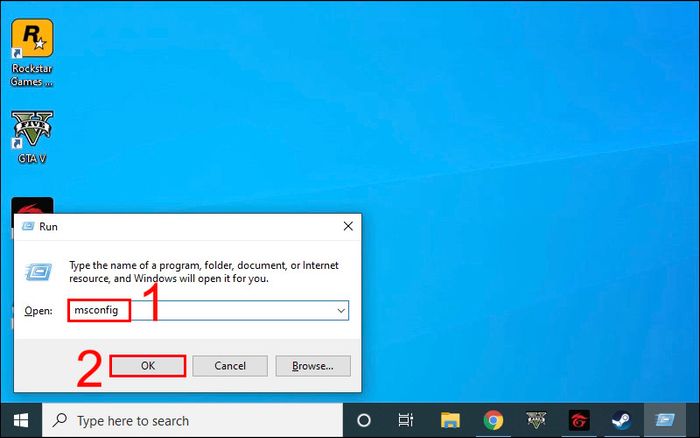Select the Run taskbar button
Image resolution: width=700 pixels, height=438 pixels.
pos(665,420)
